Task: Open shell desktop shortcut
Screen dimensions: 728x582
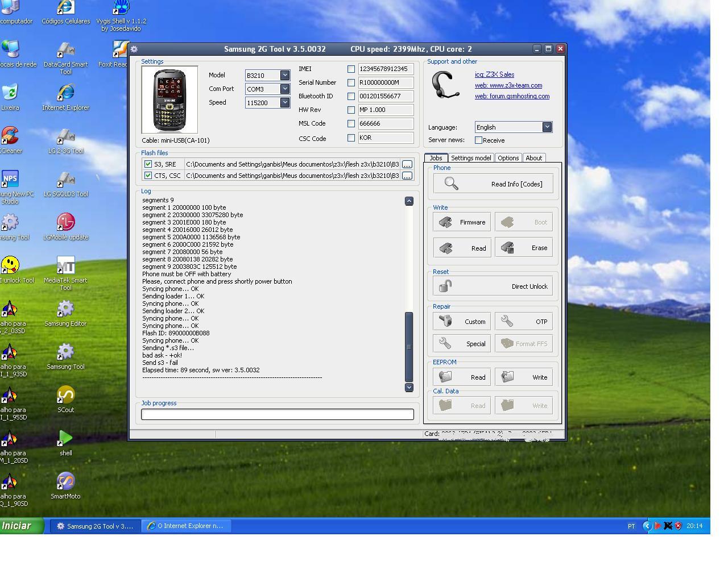Action: 65,443
